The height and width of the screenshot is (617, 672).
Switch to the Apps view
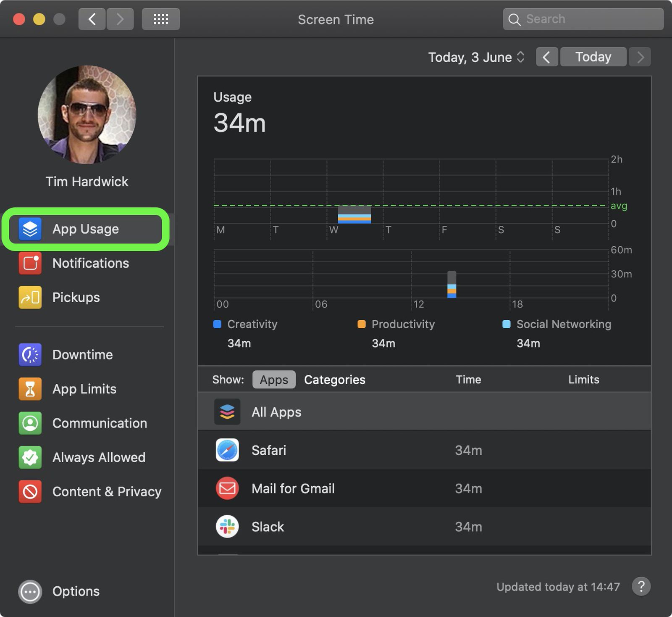click(273, 380)
